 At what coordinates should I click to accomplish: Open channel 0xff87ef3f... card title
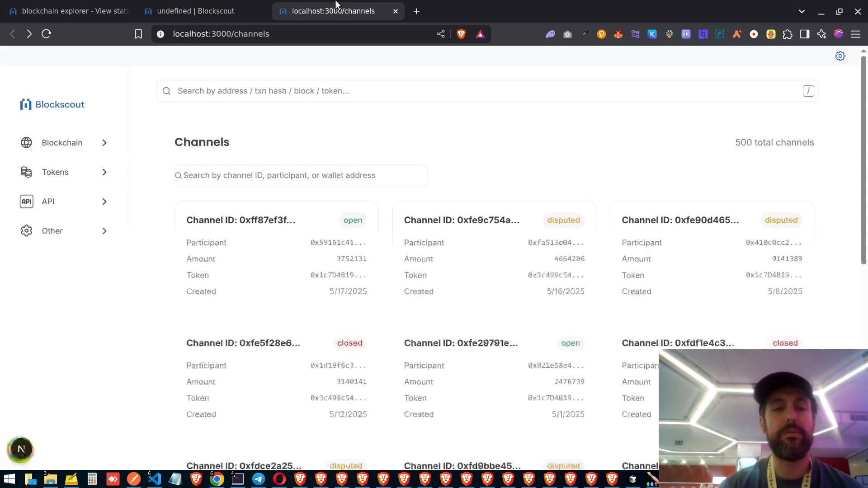[x=241, y=220]
